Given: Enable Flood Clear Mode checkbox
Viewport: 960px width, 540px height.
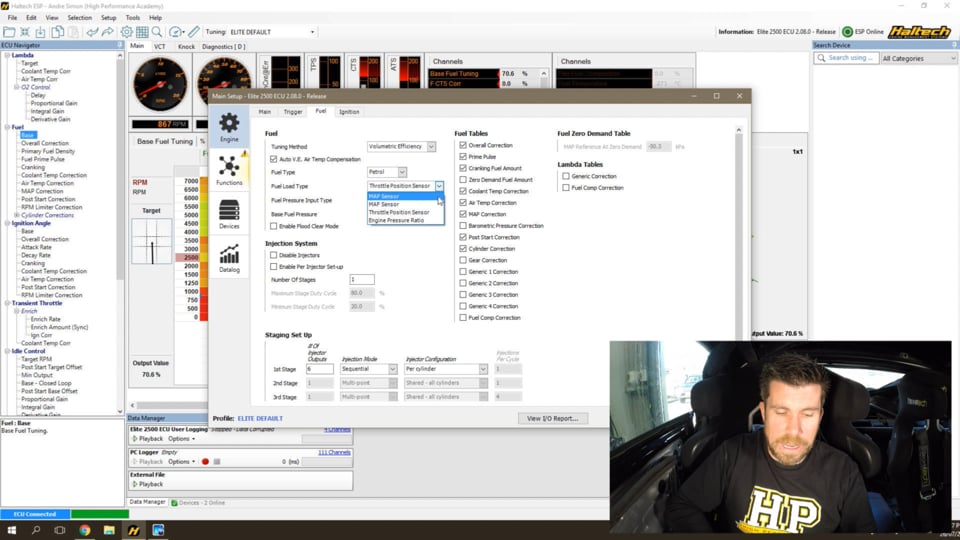Looking at the screenshot, I should (274, 226).
